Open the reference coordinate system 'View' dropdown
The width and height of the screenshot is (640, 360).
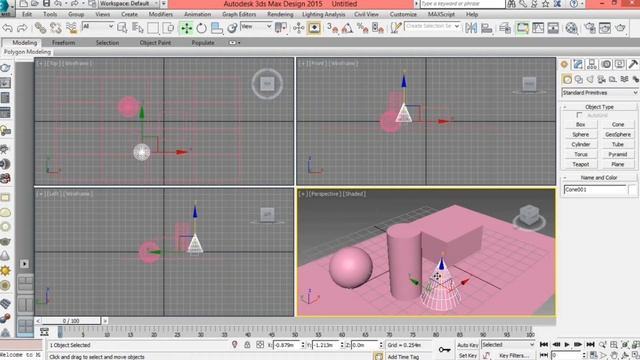click(x=256, y=26)
